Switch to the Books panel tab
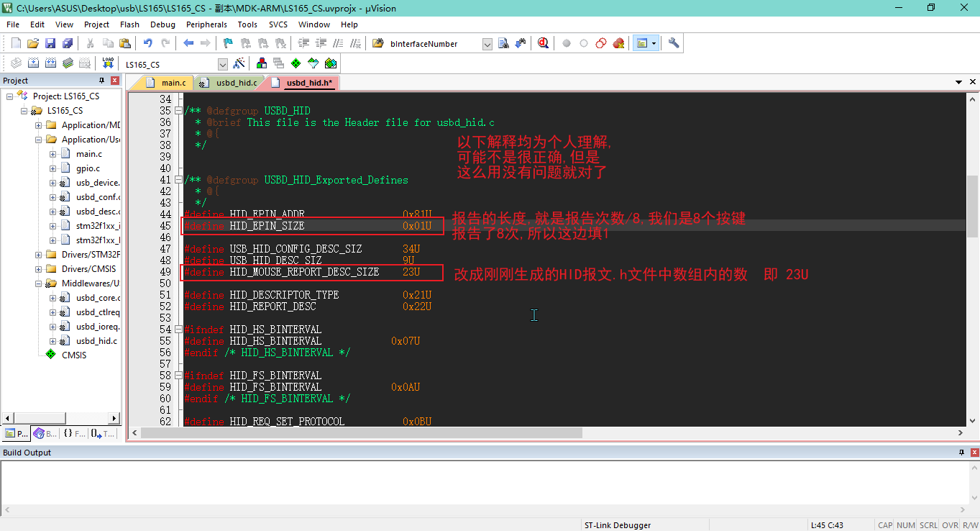The image size is (980, 531). pos(45,434)
